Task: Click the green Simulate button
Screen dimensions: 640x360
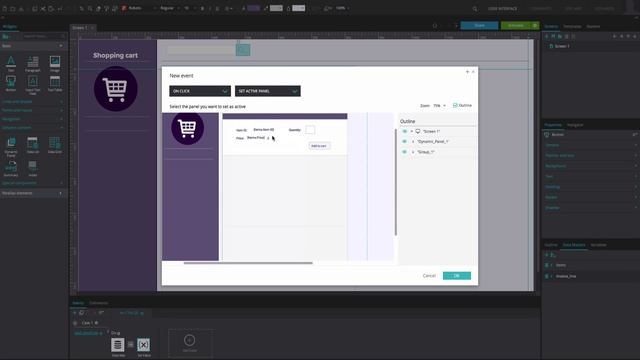Action: click(516, 25)
